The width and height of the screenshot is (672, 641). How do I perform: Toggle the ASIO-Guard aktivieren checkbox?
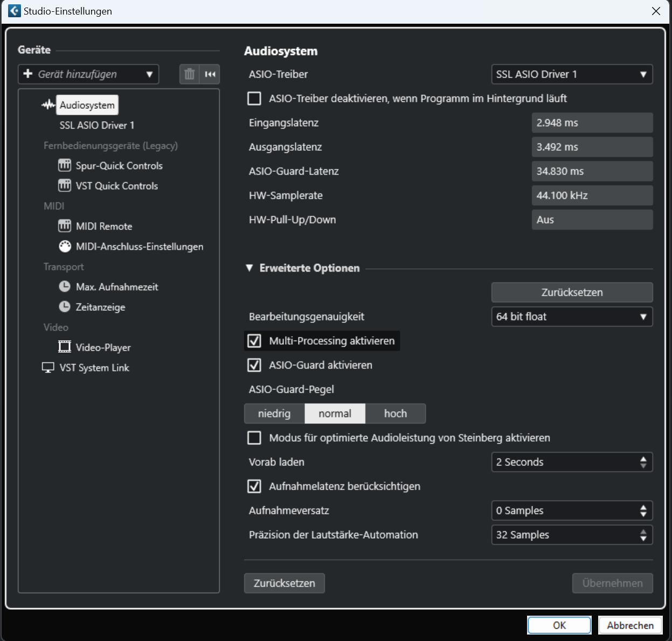point(254,365)
